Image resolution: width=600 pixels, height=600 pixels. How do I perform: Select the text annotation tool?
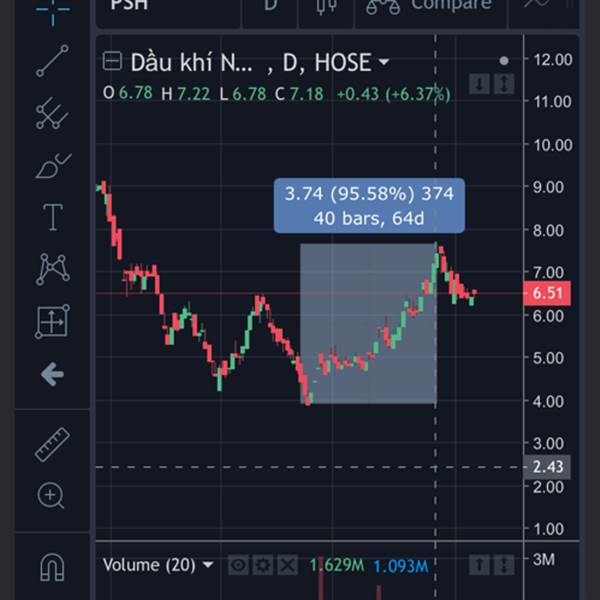[53, 217]
